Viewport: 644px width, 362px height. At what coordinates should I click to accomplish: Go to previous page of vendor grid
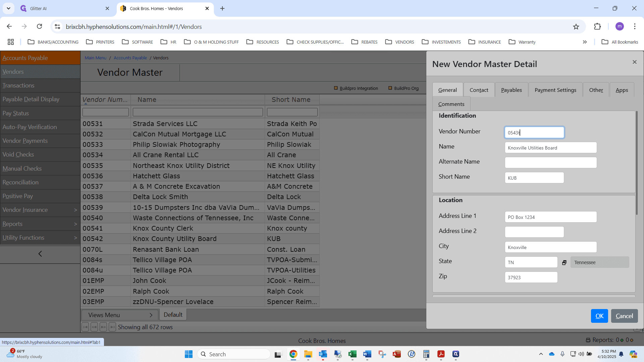(x=94, y=327)
